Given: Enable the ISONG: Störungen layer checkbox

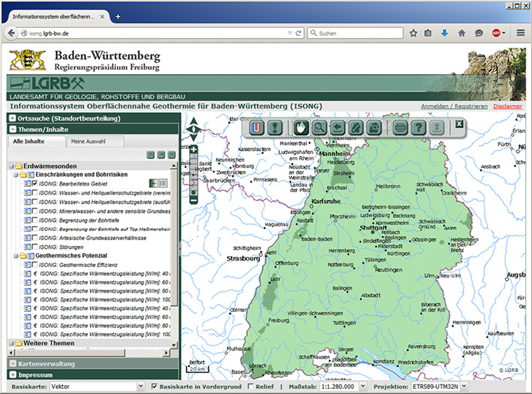Looking at the screenshot, I should click(34, 247).
